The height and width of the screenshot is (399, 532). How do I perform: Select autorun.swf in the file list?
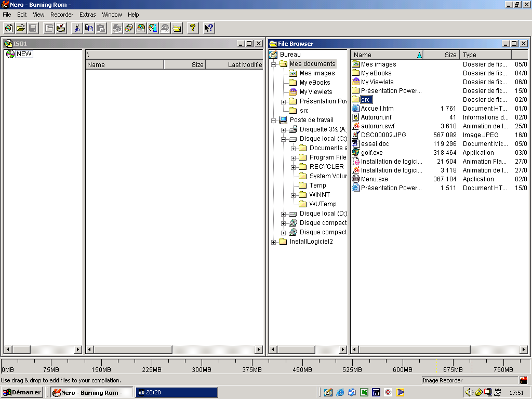[x=378, y=126]
